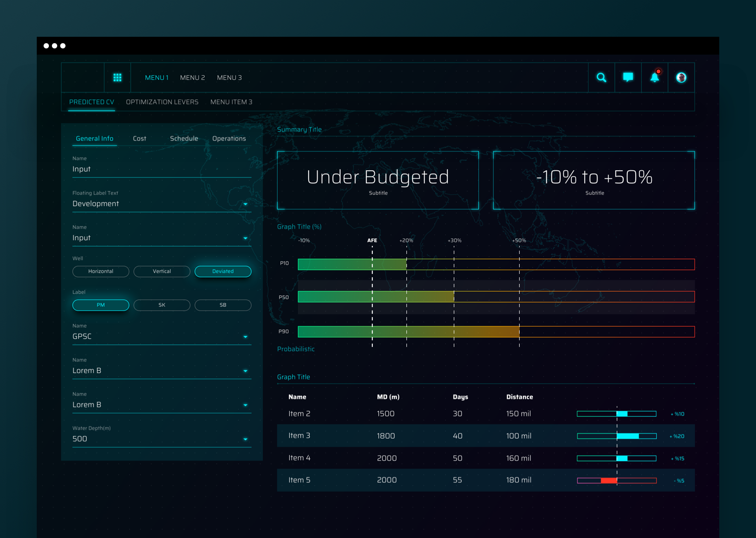Toggle the PM label pill
This screenshot has height=538, width=756.
tap(101, 305)
